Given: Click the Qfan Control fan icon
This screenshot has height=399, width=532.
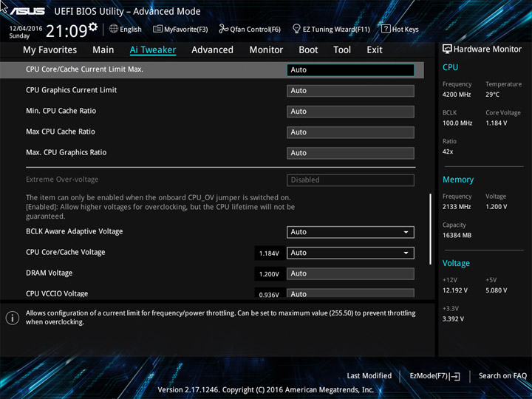Looking at the screenshot, I should tap(223, 29).
